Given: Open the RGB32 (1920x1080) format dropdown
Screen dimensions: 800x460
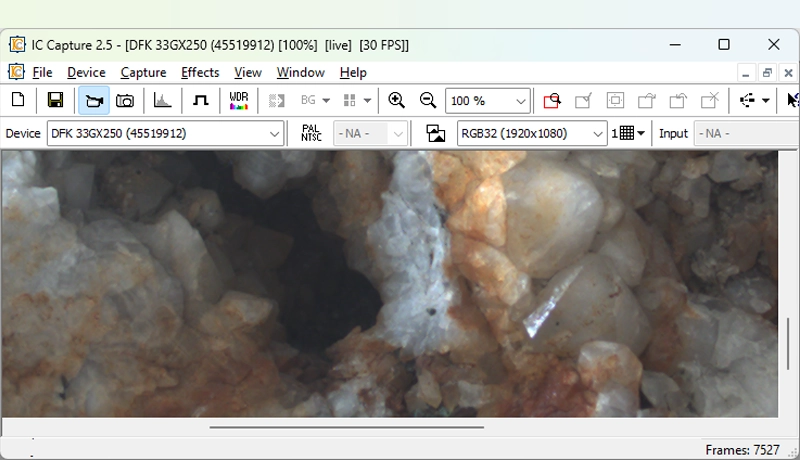Looking at the screenshot, I should (598, 134).
